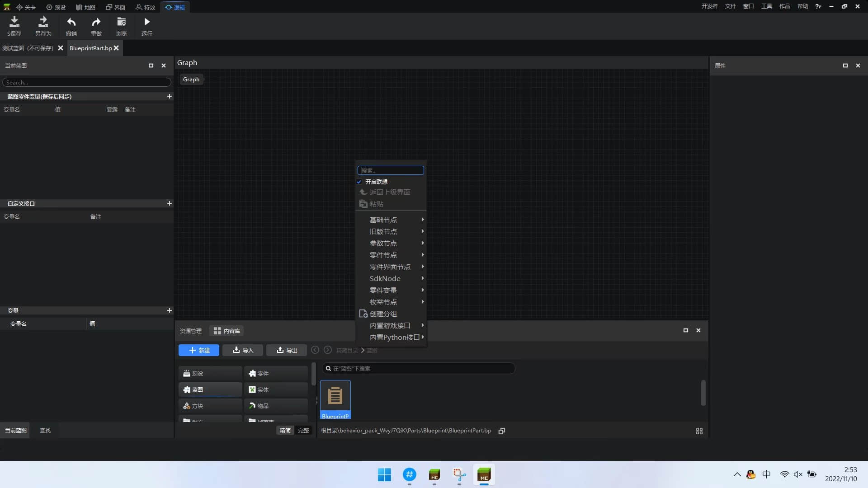Screen dimensions: 868x488
Task: Open the Windows Start button
Action: [x=384, y=474]
